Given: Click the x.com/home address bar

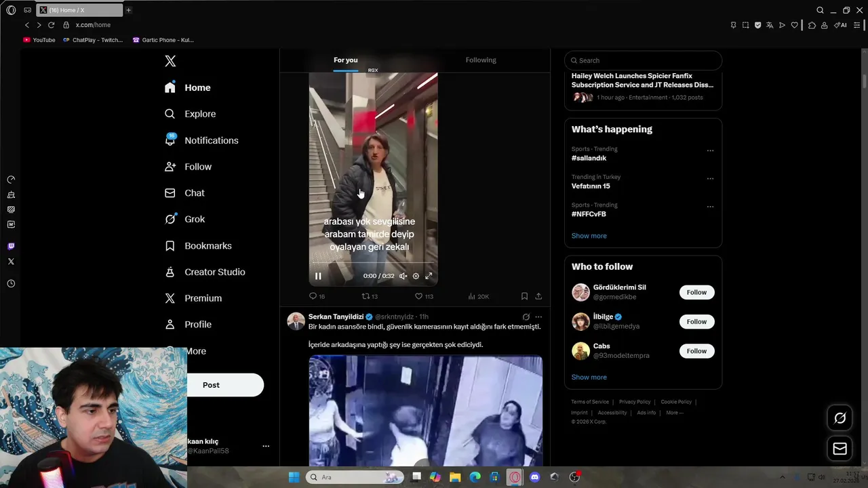Looking at the screenshot, I should [93, 25].
